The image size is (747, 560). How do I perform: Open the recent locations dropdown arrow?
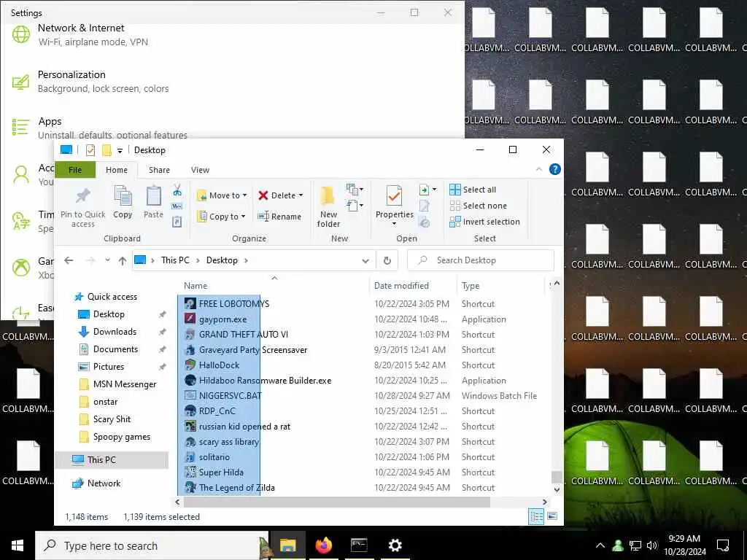pos(108,260)
